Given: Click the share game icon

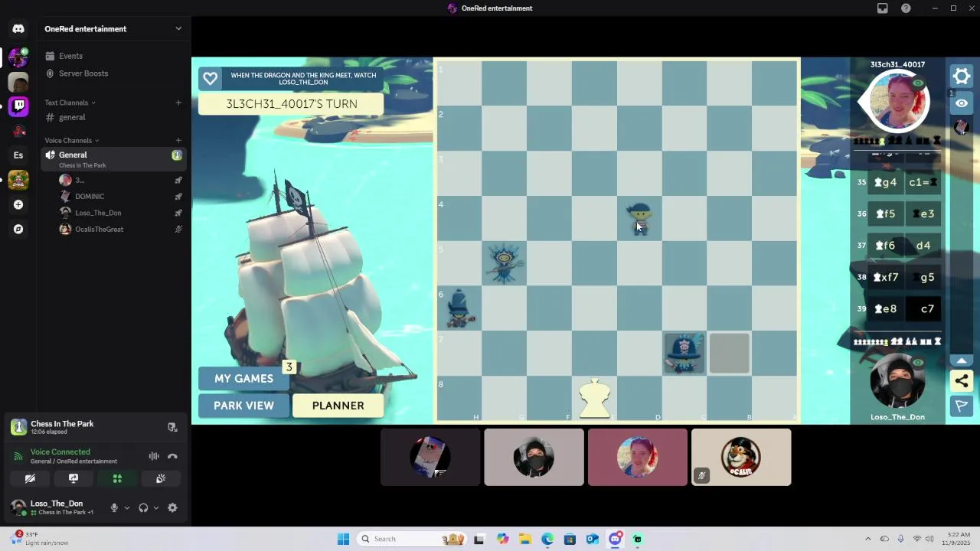Looking at the screenshot, I should tap(962, 380).
